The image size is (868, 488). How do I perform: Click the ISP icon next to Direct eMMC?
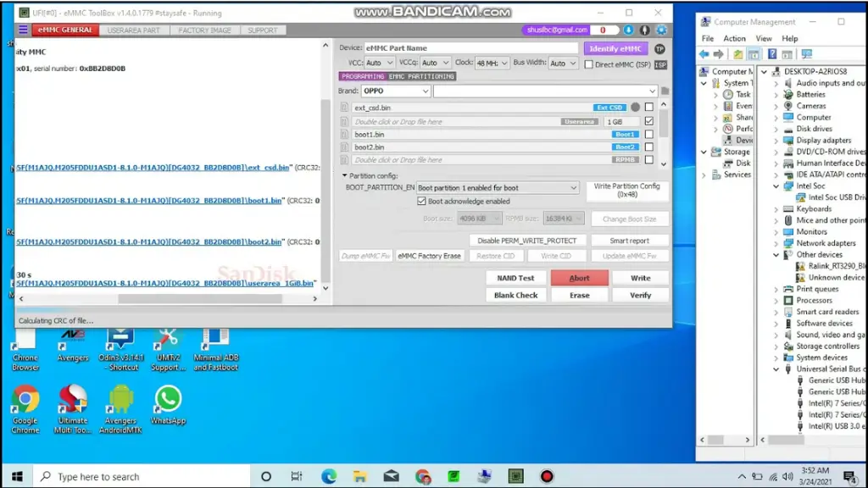(660, 64)
